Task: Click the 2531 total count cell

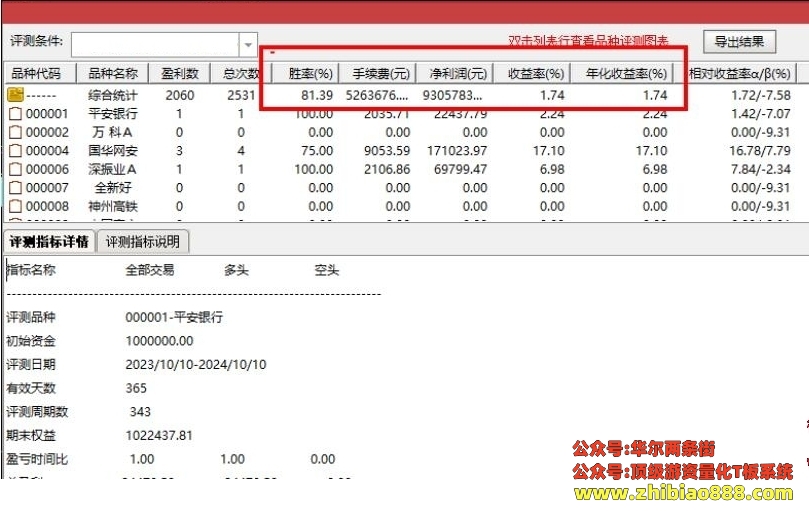Action: [241, 95]
